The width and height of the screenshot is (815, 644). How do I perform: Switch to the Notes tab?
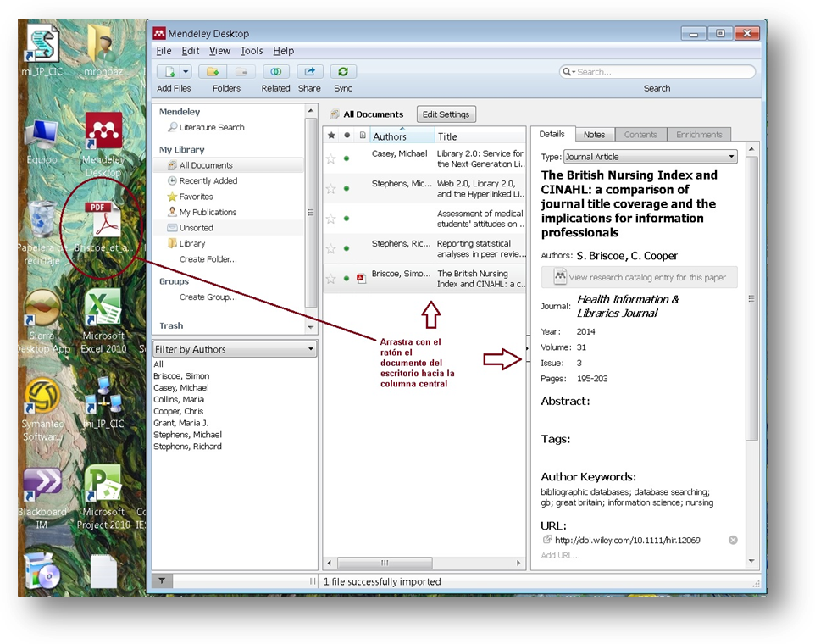594,135
